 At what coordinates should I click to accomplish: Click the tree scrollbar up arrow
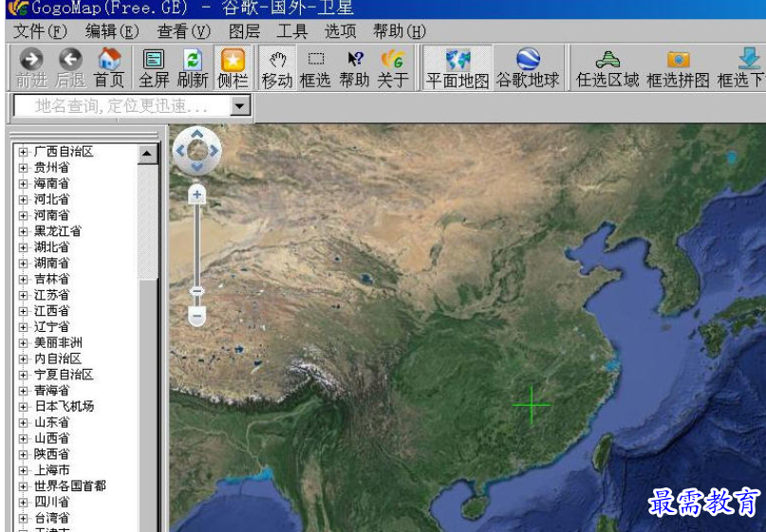click(x=147, y=155)
